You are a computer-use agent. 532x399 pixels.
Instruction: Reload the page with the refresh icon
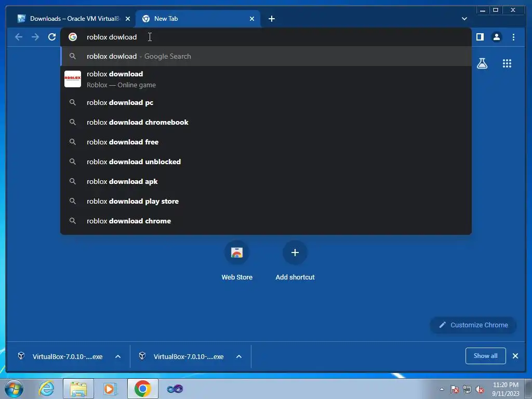pos(52,37)
